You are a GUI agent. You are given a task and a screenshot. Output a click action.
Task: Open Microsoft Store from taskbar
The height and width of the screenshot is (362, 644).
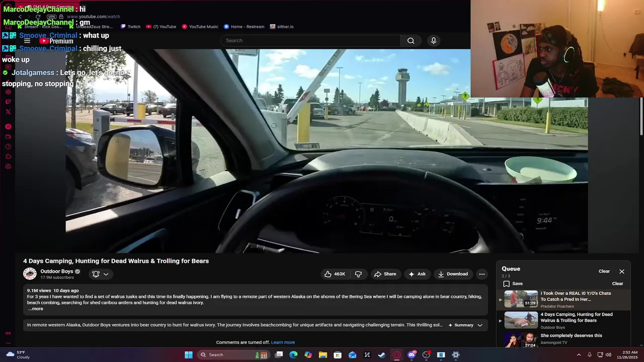338,355
